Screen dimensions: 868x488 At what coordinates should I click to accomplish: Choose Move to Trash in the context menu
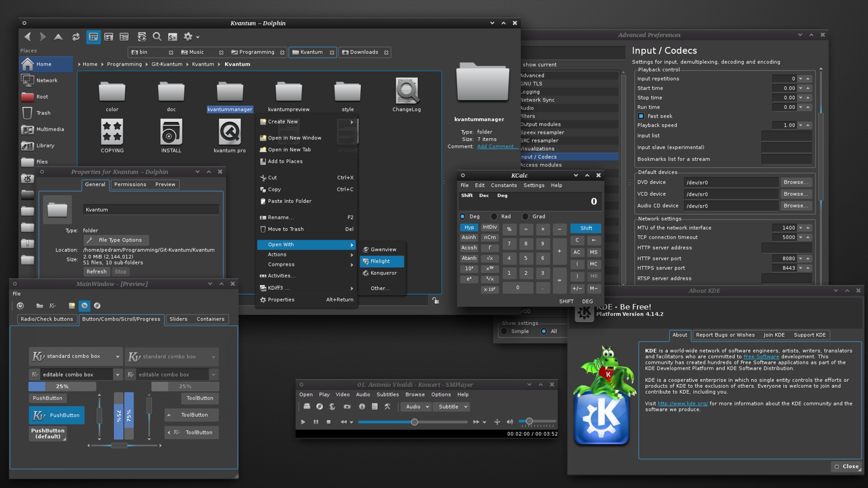[307, 229]
